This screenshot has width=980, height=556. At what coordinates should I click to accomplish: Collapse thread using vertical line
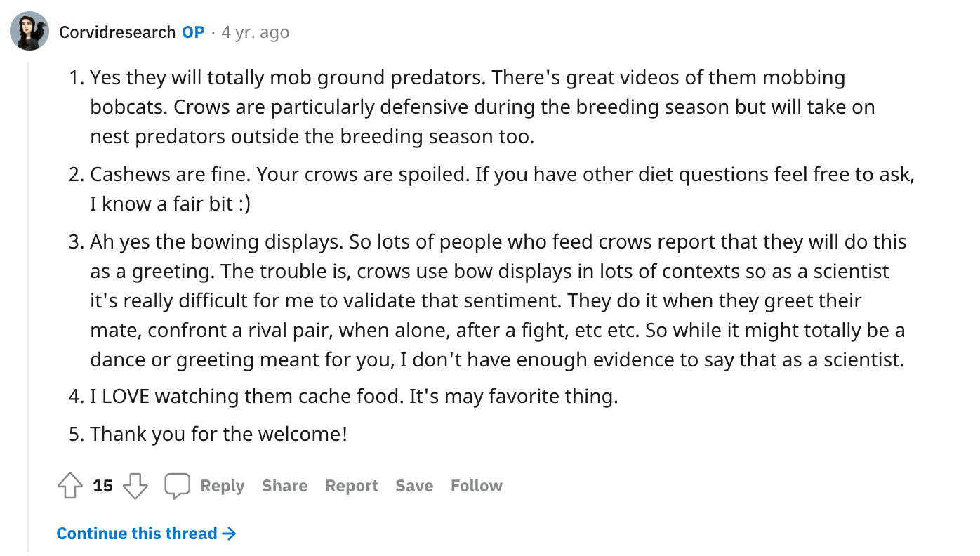click(29, 281)
